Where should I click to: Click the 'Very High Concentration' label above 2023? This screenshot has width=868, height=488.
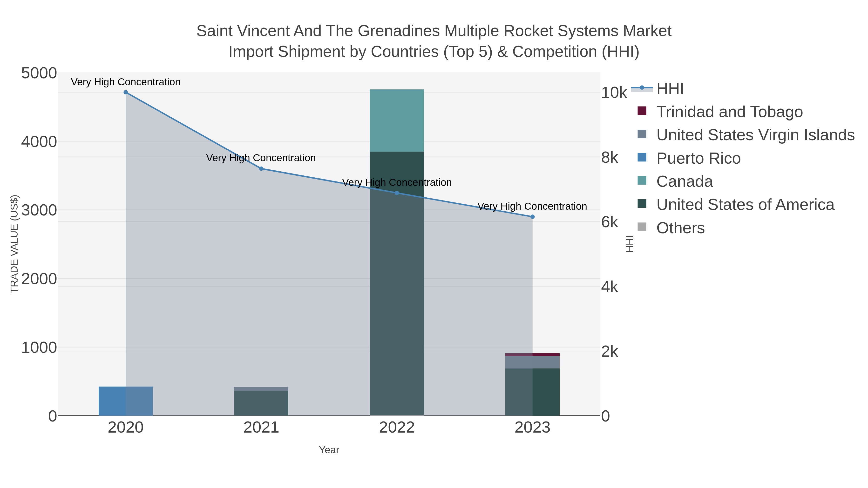pos(532,207)
